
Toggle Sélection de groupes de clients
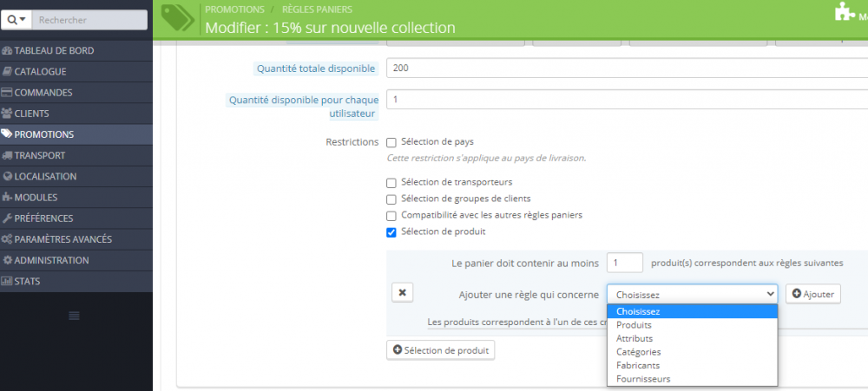click(391, 199)
